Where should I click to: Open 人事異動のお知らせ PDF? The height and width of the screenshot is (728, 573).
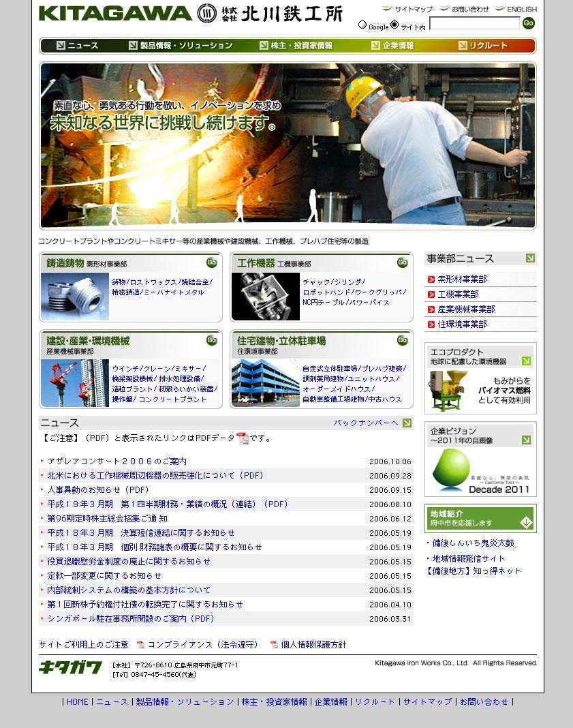click(x=98, y=490)
